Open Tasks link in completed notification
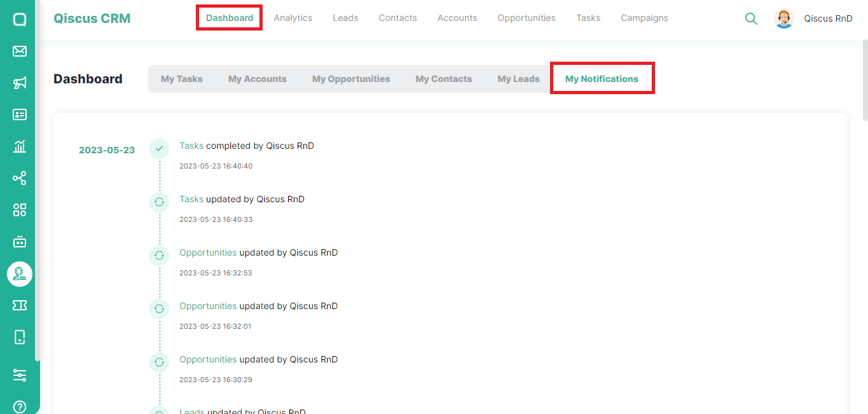The height and width of the screenshot is (414, 868). pyautogui.click(x=191, y=146)
